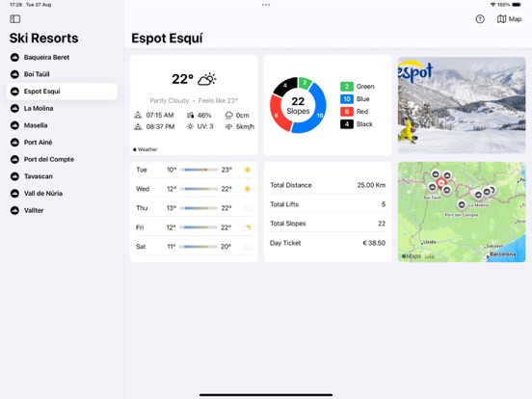
Task: Click the Total Slopes row
Action: 328,224
